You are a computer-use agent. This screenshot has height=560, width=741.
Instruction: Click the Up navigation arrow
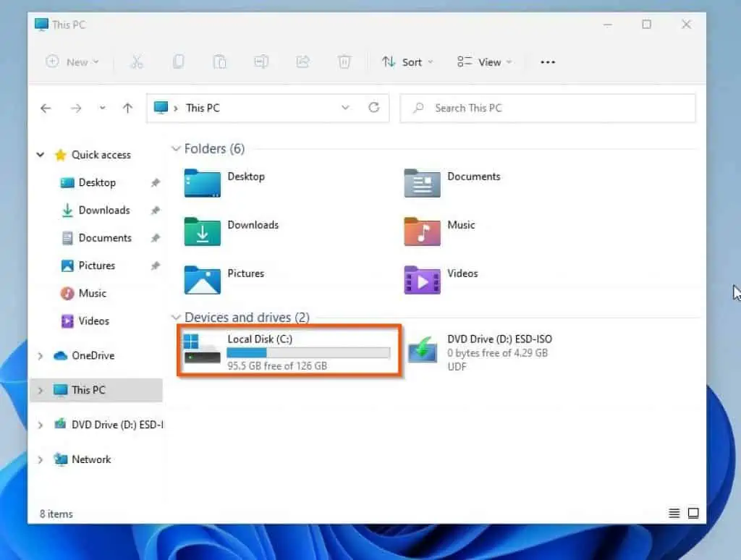(x=127, y=107)
